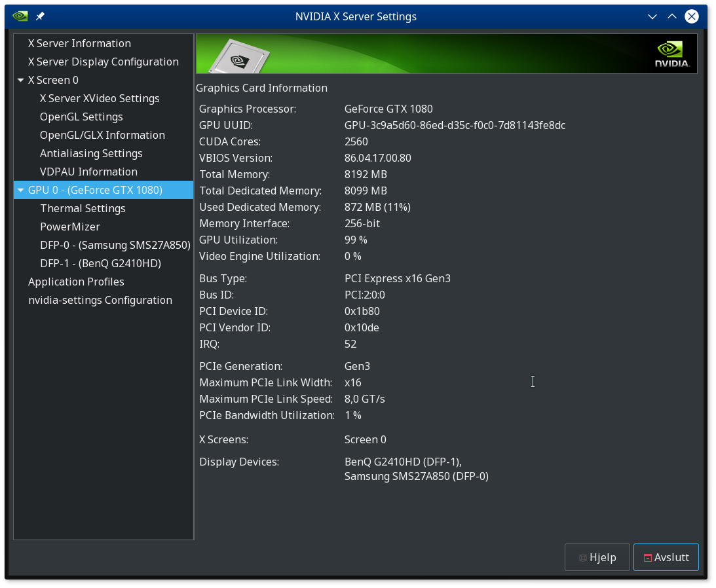716x588 pixels.
Task: Minimize the window with the down-chevron button
Action: click(x=652, y=16)
